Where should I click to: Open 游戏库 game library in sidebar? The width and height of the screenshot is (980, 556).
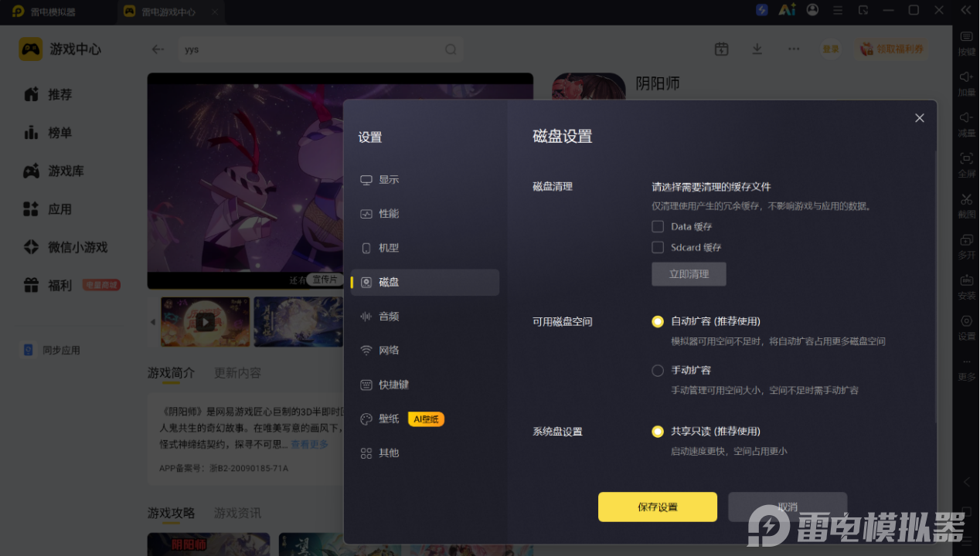click(54, 171)
